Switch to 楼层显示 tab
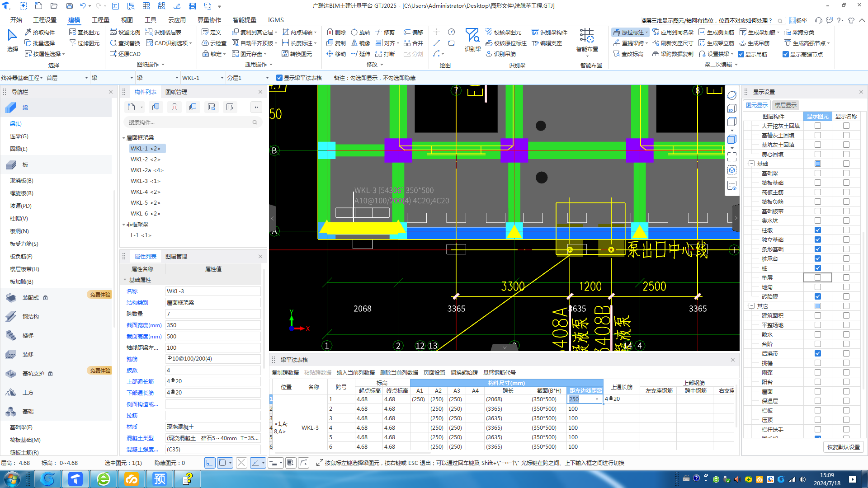Image resolution: width=868 pixels, height=488 pixels. click(786, 105)
